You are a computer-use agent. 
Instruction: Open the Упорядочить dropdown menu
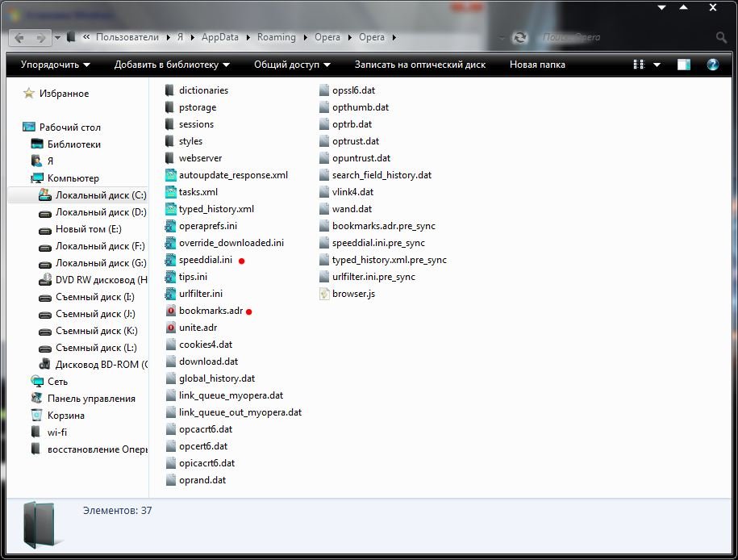coord(55,65)
